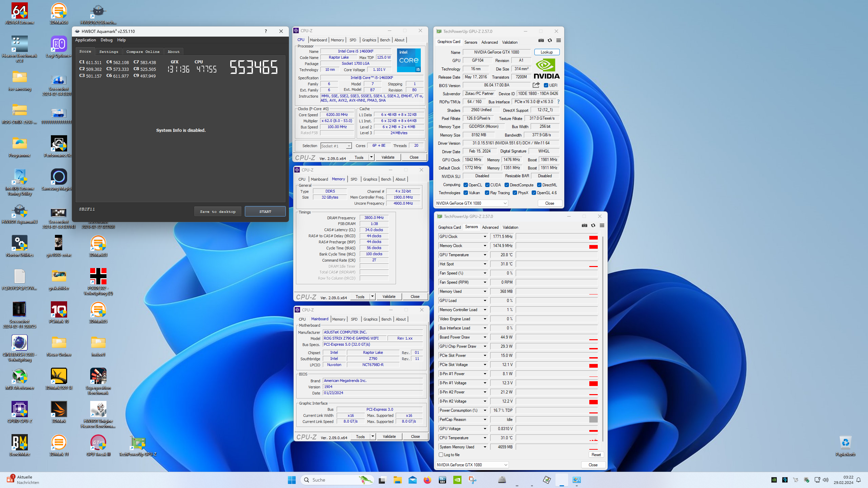This screenshot has height=488, width=868.
Task: Click the refresh icon in GPU-Z Sensors window
Action: [x=593, y=225]
